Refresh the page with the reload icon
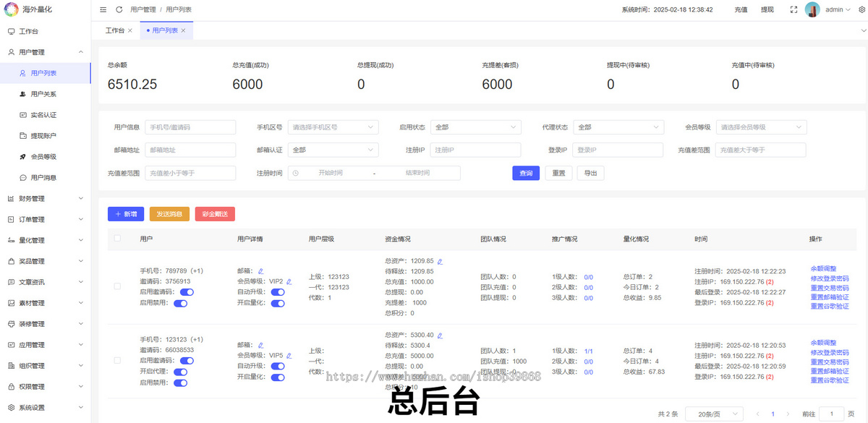The width and height of the screenshot is (868, 423). (118, 11)
